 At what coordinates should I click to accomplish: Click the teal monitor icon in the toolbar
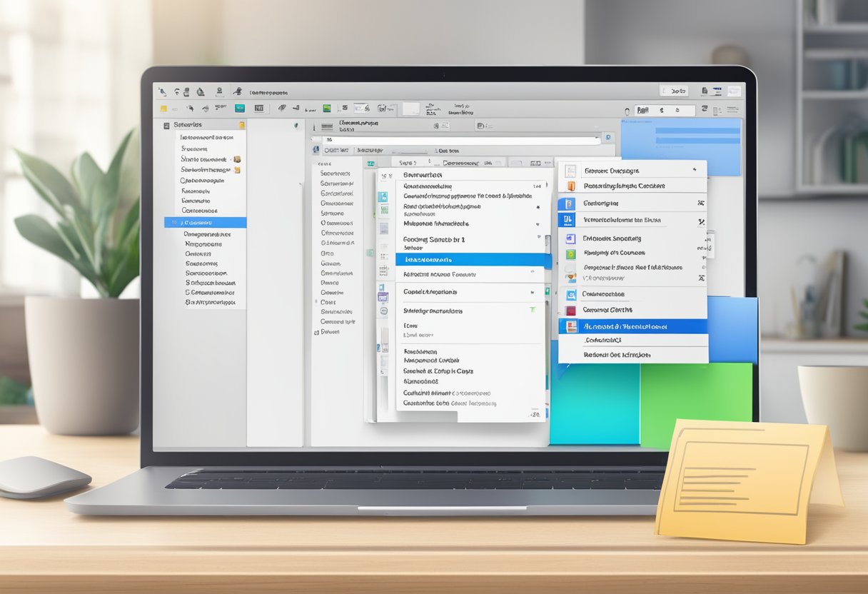coord(240,109)
